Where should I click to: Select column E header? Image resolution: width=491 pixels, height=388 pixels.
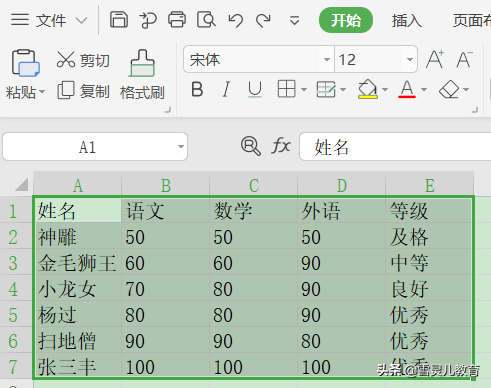(x=430, y=184)
